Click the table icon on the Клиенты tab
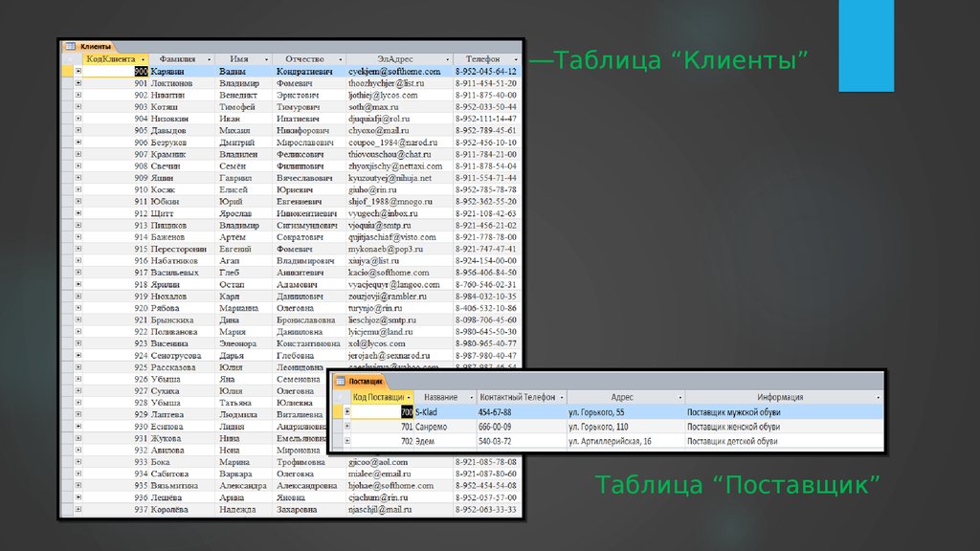980x551 pixels. click(x=70, y=46)
